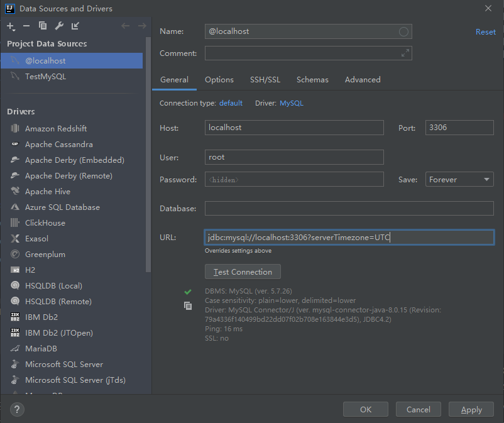Remove the selected data source
This screenshot has height=423, width=504.
coord(26,26)
